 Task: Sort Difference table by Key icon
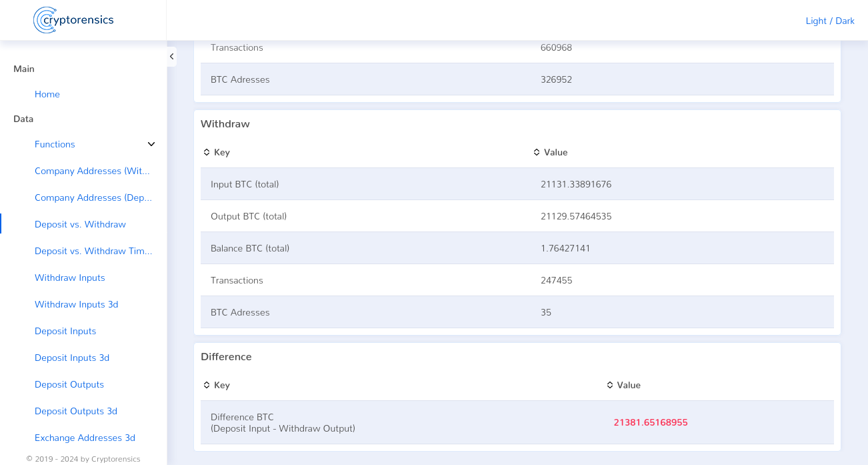[207, 385]
